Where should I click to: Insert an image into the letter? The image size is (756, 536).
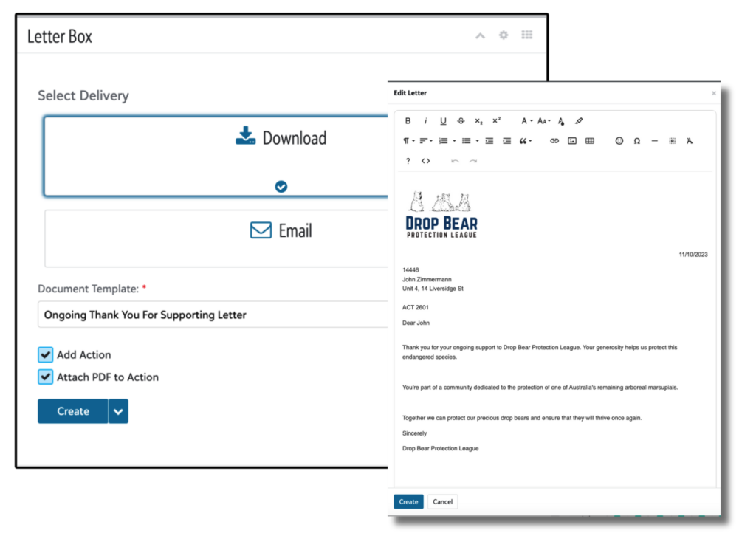[x=572, y=141]
